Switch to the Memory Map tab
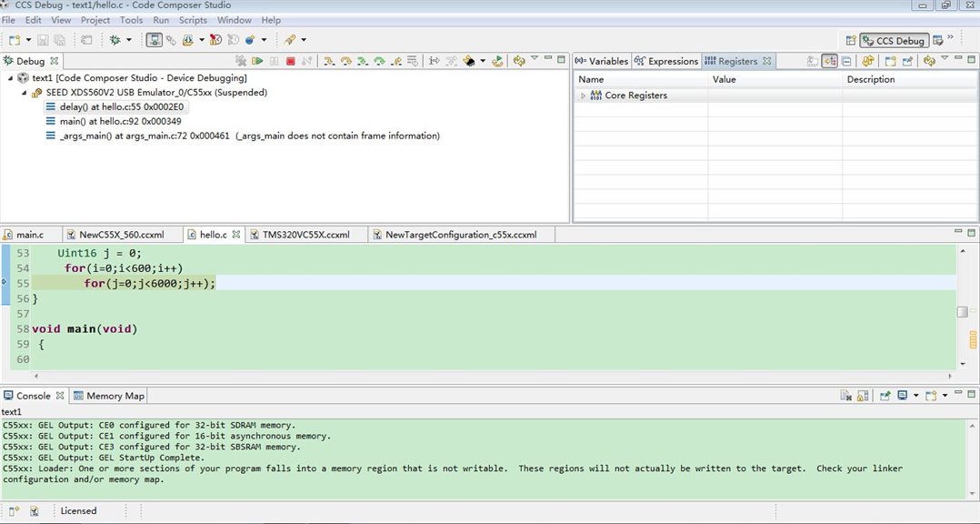Viewport: 980px width, 524px height. coord(109,396)
